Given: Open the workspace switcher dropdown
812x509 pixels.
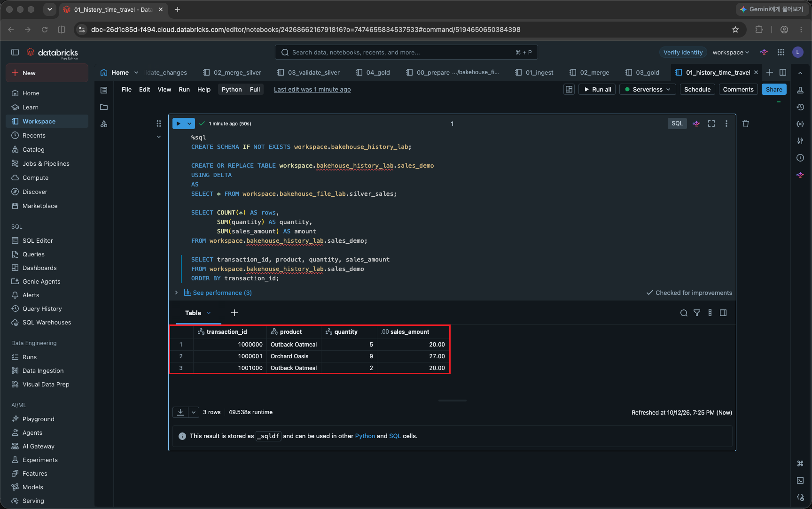Looking at the screenshot, I should (x=731, y=52).
